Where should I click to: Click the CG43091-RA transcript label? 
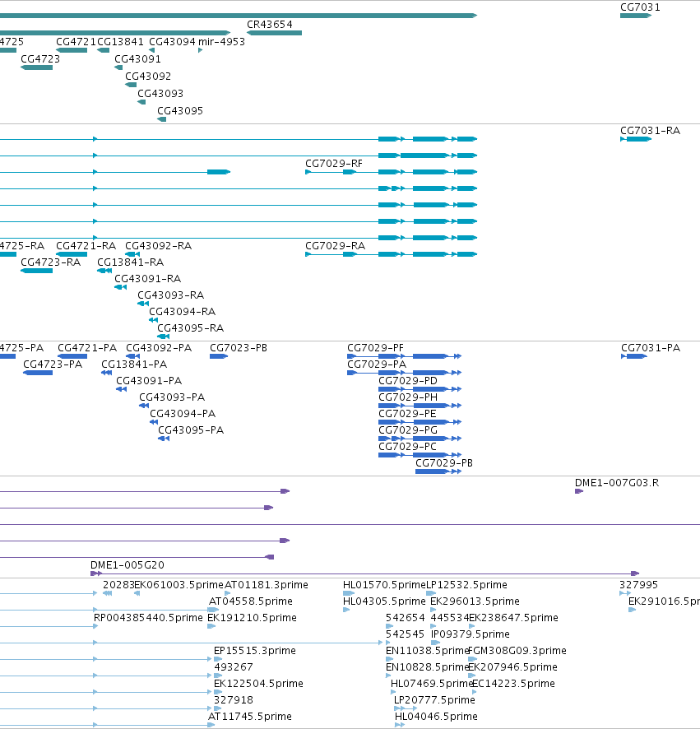(x=148, y=279)
